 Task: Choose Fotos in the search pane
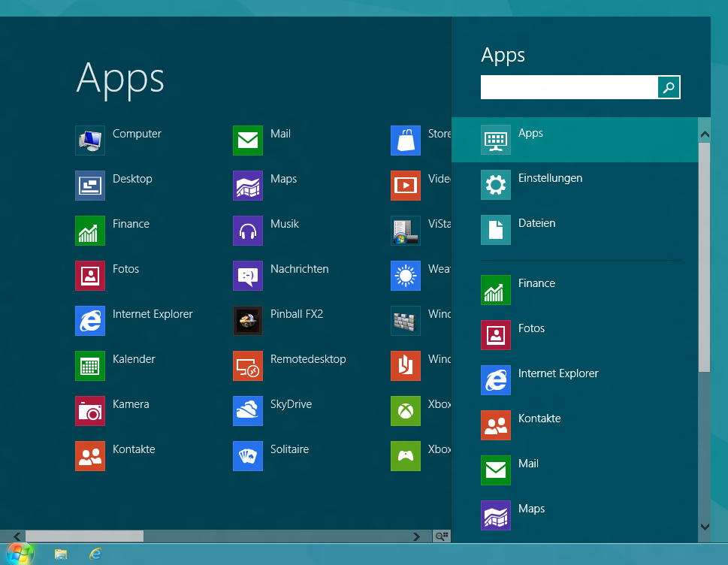575,335
